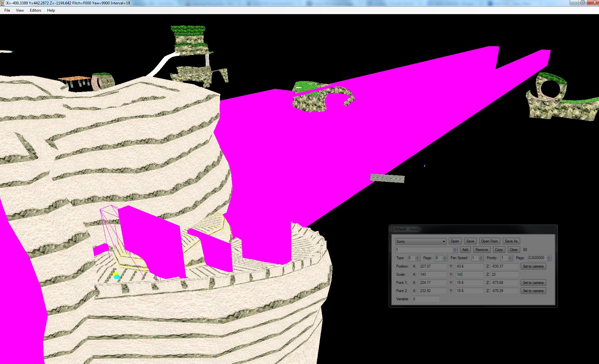Copy the current camera entry
This screenshot has width=599, height=364.
(499, 250)
